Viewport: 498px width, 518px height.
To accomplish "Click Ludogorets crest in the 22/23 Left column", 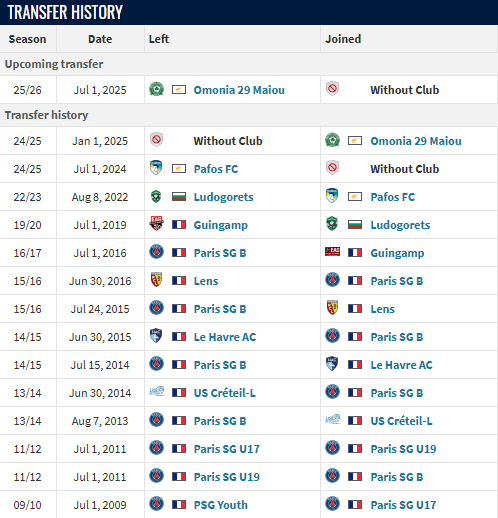I will tap(156, 196).
